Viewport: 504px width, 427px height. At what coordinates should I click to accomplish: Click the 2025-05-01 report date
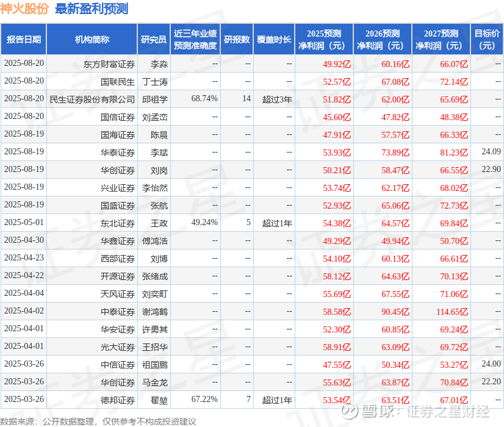[x=24, y=222]
